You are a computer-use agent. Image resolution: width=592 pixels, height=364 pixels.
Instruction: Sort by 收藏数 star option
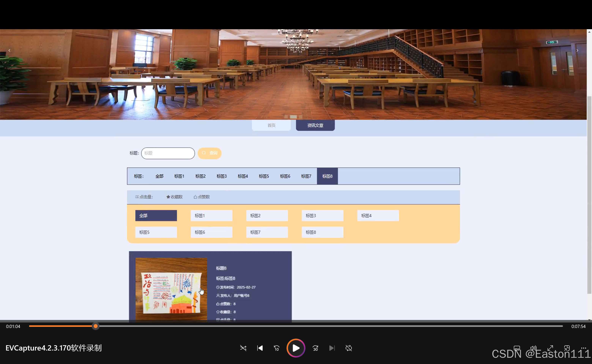(174, 197)
